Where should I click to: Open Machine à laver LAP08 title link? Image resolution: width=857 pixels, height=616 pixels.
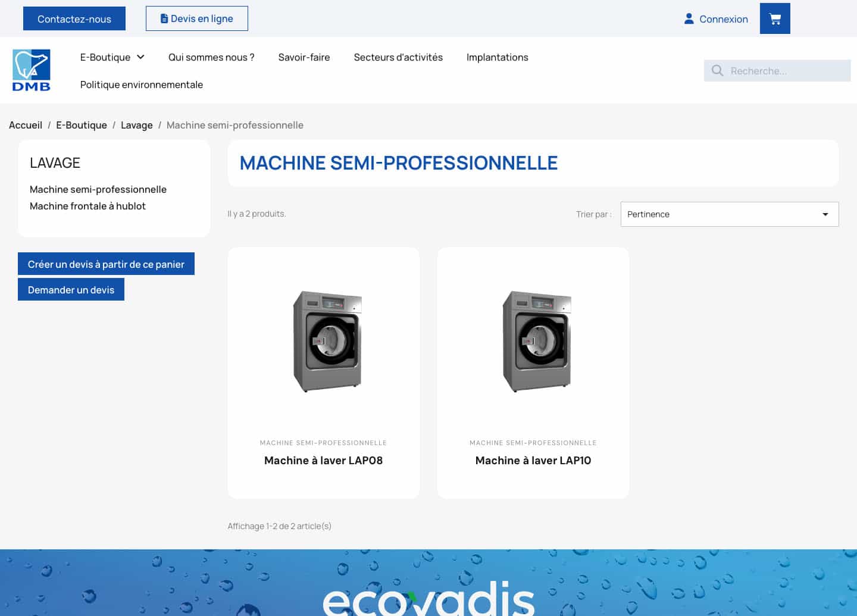pyautogui.click(x=323, y=460)
